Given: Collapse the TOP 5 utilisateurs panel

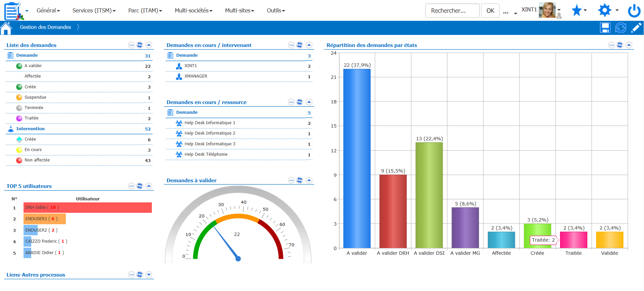Looking at the screenshot, I should click(x=149, y=186).
